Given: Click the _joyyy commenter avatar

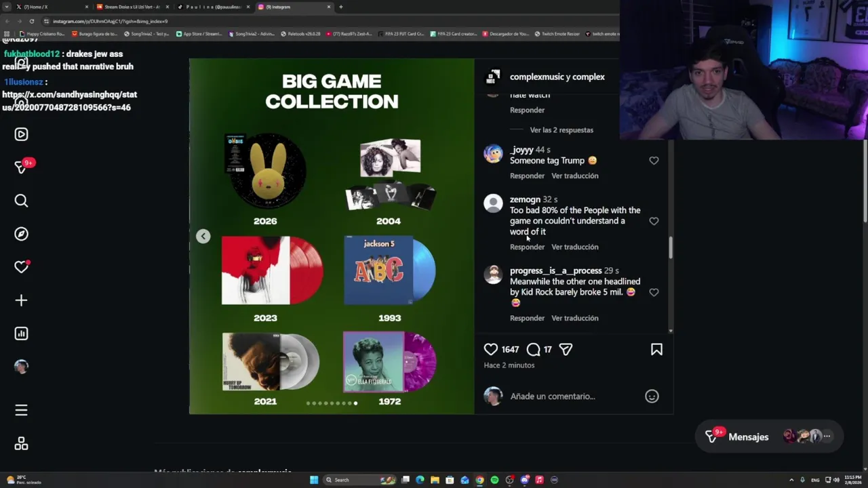Looking at the screenshot, I should coord(493,154).
